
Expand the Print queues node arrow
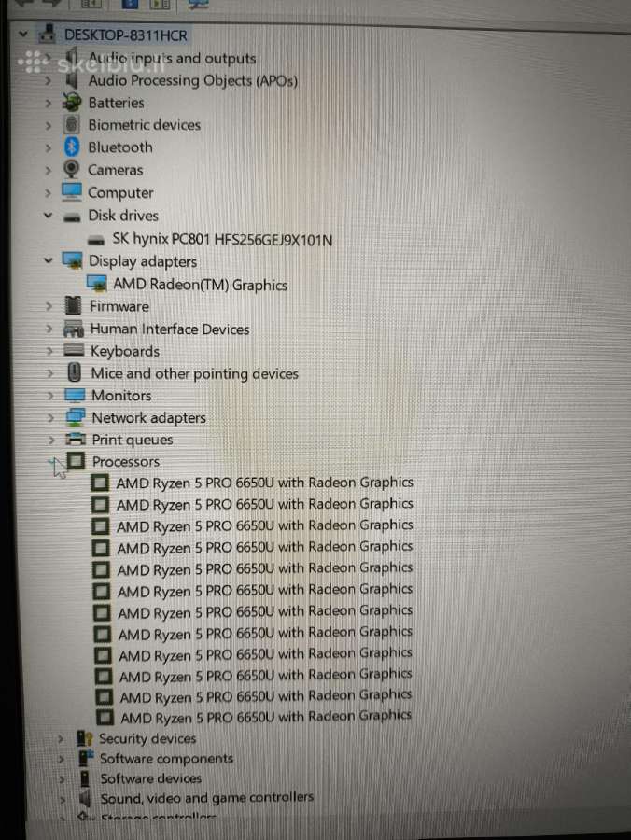point(51,440)
